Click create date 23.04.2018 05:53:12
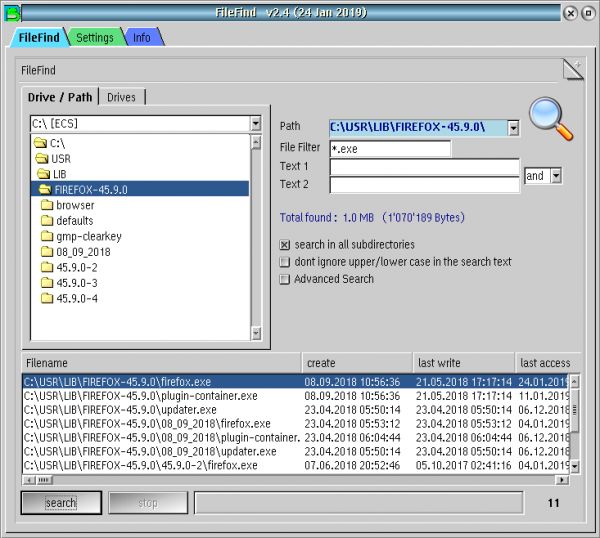Image resolution: width=600 pixels, height=538 pixels. [352, 424]
